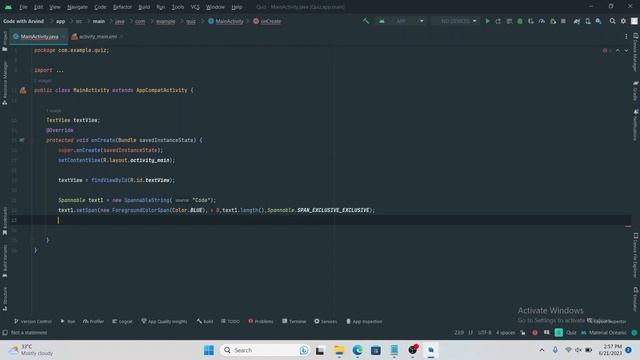
Task: Select the MainActivity.java editor tab
Action: pos(39,37)
